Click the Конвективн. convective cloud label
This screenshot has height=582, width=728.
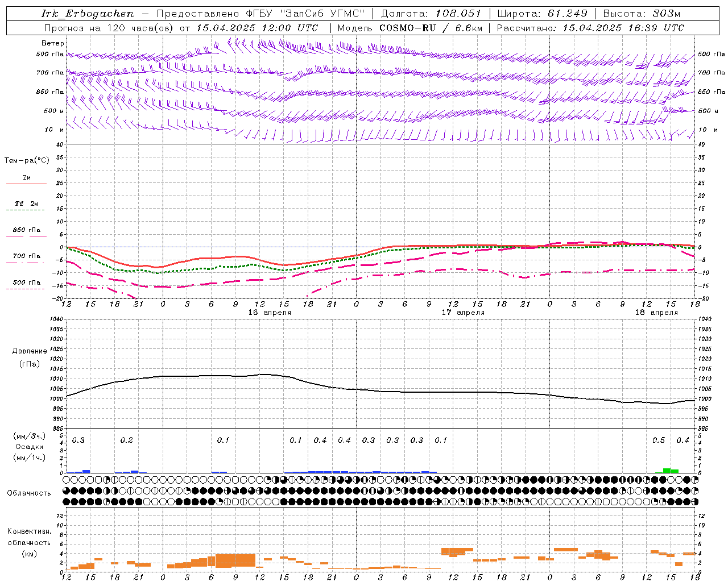click(x=29, y=531)
